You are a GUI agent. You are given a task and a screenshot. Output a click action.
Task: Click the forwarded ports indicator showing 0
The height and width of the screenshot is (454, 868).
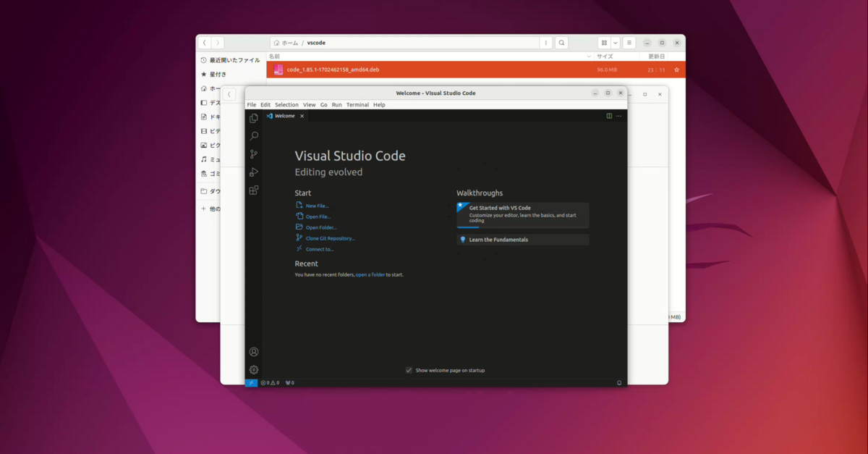[x=290, y=382]
